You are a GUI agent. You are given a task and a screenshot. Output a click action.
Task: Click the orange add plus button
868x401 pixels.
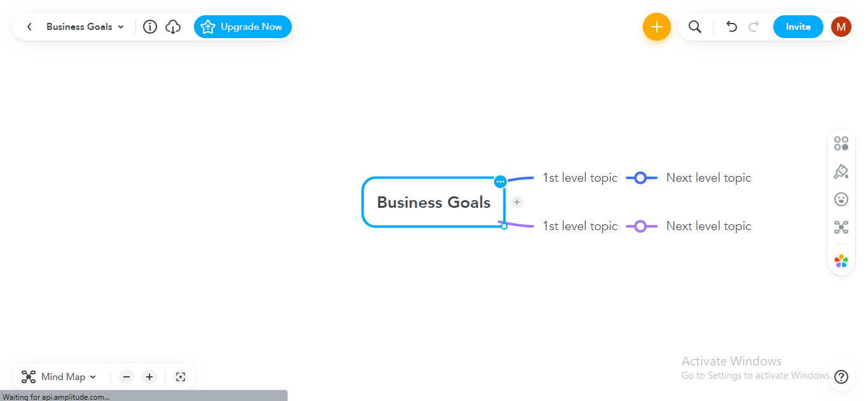click(656, 27)
